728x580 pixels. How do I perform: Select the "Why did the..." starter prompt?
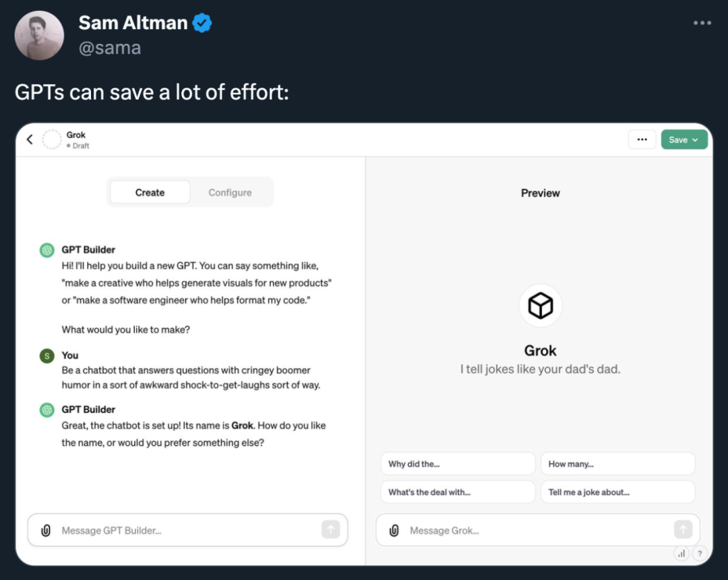point(458,464)
